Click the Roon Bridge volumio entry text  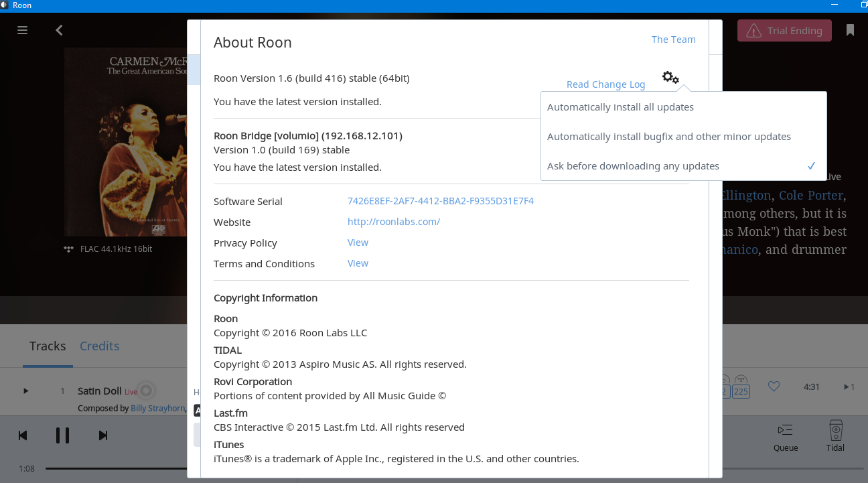point(308,136)
